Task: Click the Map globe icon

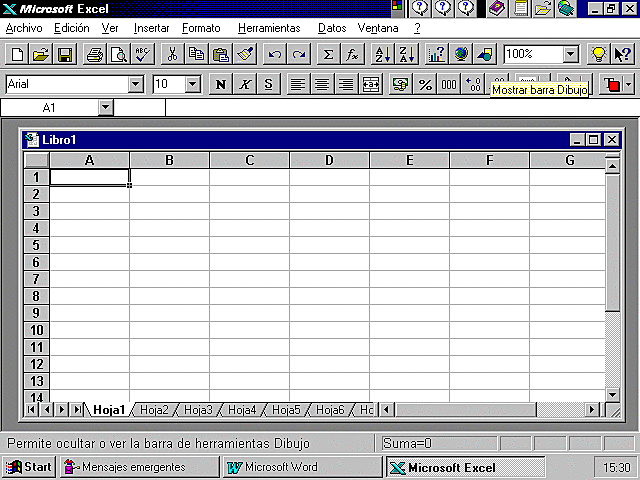Action: pos(461,54)
